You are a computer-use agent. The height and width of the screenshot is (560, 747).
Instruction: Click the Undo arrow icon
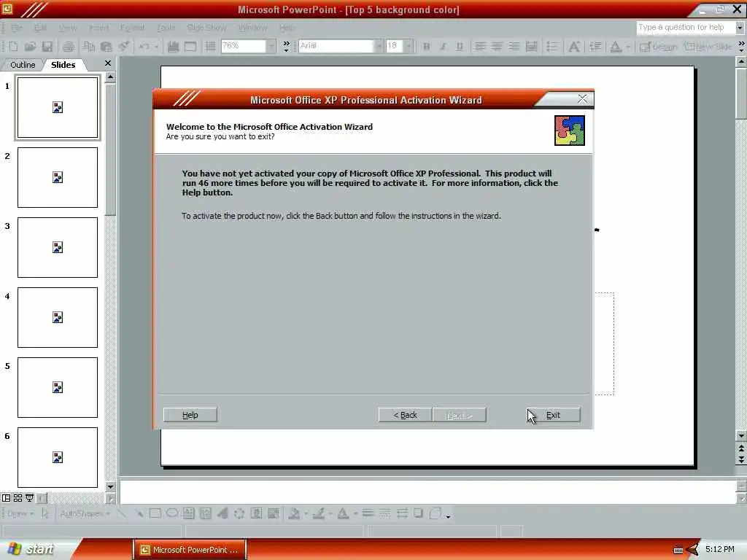tap(144, 46)
